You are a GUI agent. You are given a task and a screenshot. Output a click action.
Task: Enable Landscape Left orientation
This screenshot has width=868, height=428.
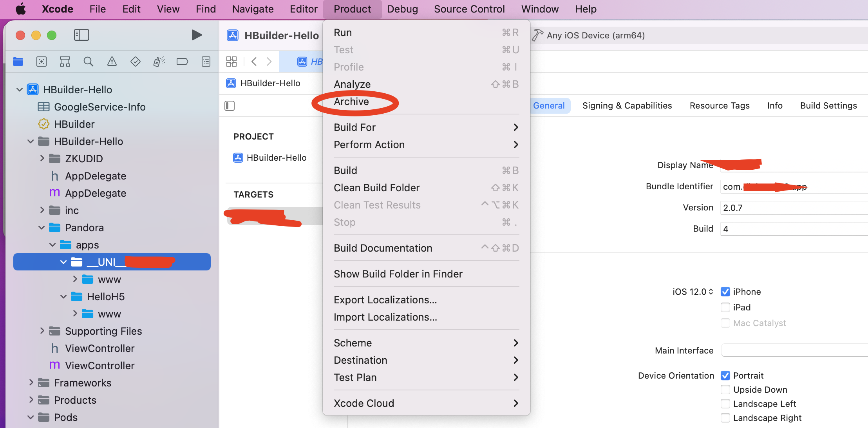pyautogui.click(x=725, y=404)
